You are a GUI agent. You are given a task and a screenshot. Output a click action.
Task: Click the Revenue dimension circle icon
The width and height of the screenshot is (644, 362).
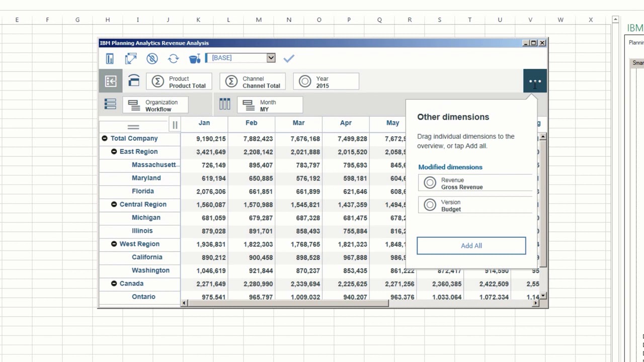[430, 183]
